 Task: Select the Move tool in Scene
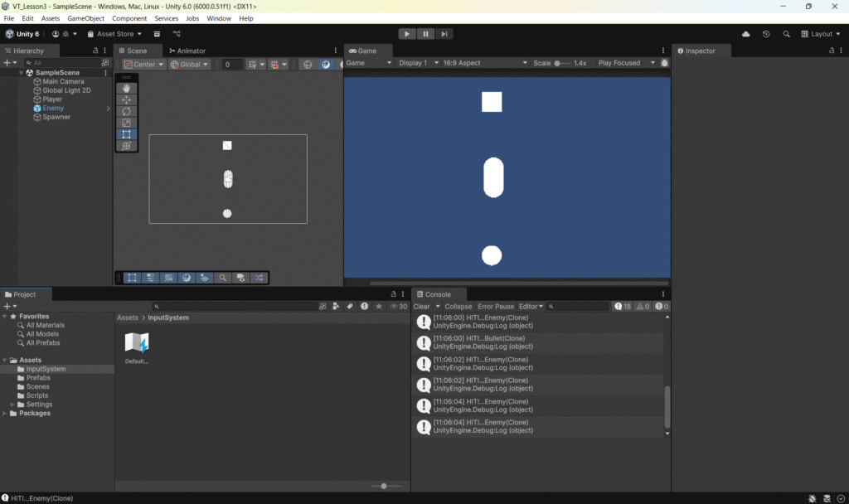pyautogui.click(x=127, y=99)
